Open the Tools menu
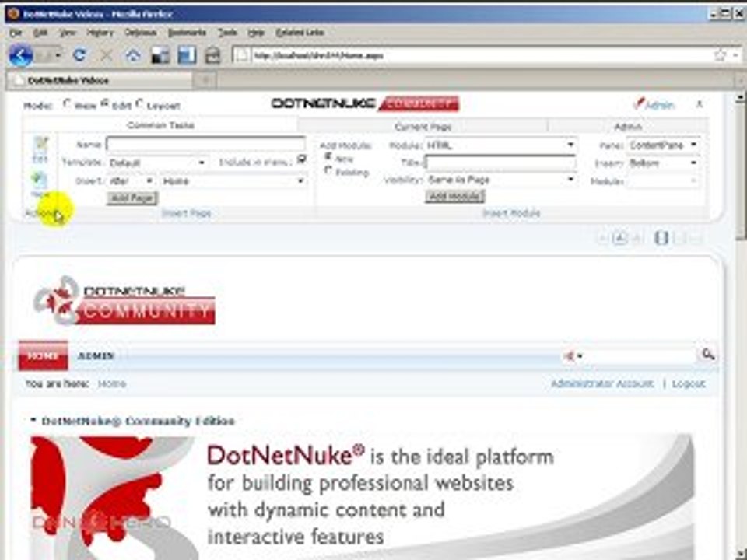 pos(227,33)
